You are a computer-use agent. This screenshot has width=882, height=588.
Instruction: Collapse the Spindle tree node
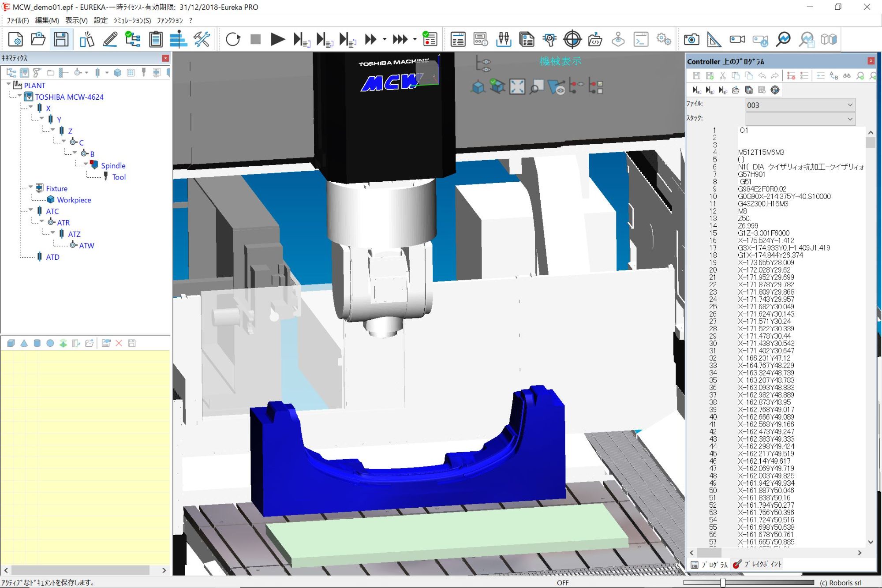pos(86,164)
